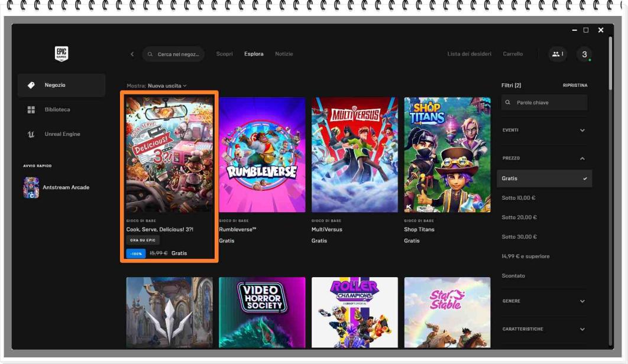Select the Sotto 10,00 € price filter
Screen dimensions: 628x364
click(519, 198)
